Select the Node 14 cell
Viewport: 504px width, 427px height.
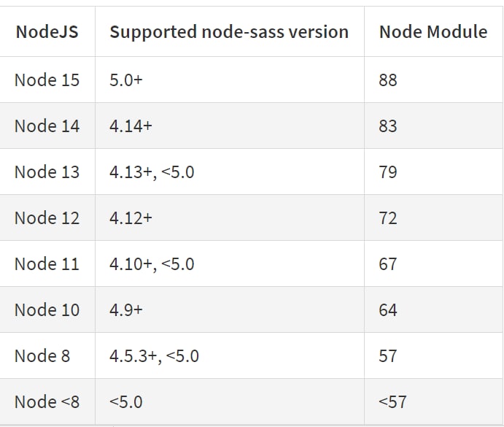47,126
